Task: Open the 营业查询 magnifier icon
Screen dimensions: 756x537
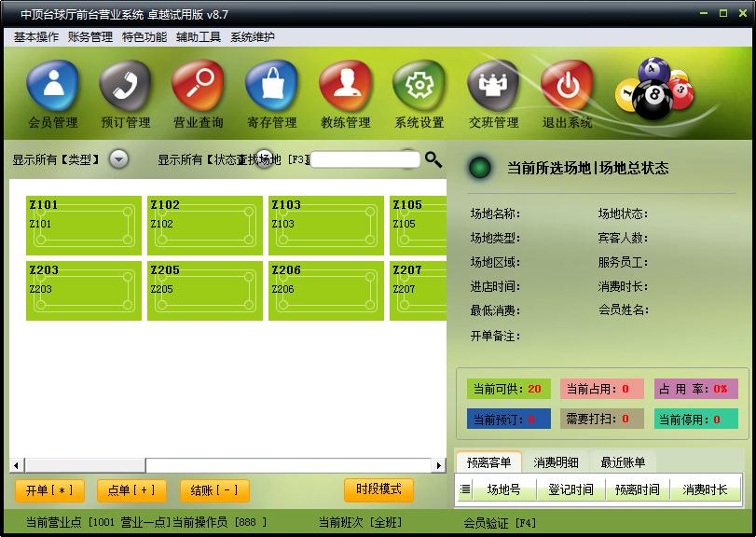Action: [x=199, y=87]
